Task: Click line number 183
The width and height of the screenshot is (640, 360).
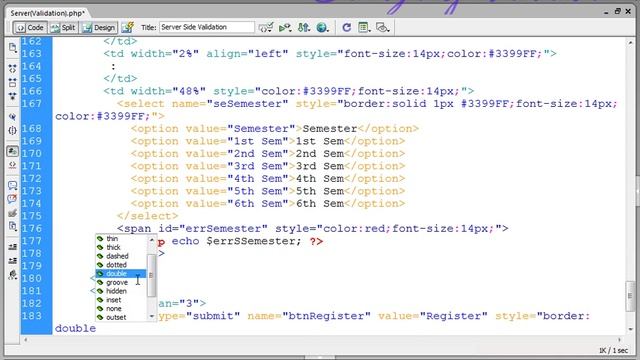Action: 32,316
